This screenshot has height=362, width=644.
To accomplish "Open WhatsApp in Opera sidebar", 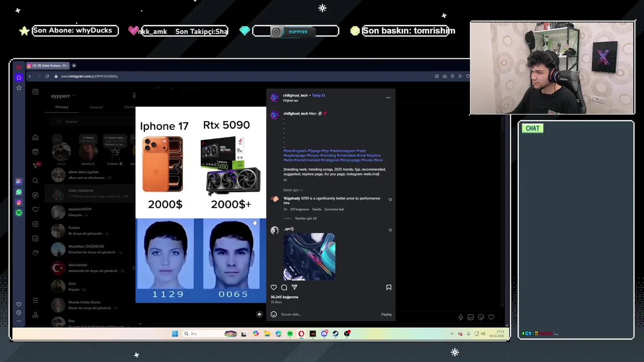I will (19, 192).
